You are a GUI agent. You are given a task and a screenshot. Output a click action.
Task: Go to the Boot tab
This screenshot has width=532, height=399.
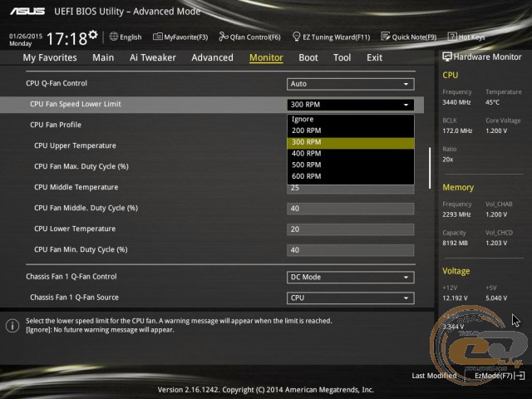coord(308,57)
